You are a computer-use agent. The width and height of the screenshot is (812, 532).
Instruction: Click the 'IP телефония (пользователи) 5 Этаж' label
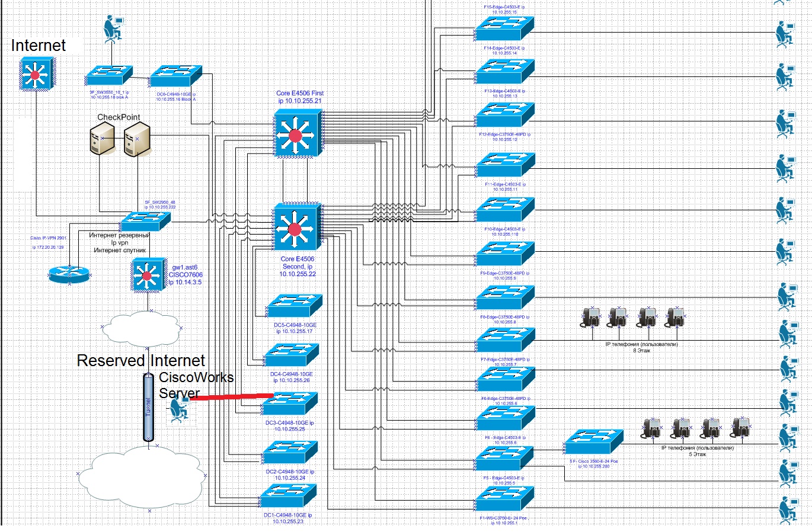698,451
